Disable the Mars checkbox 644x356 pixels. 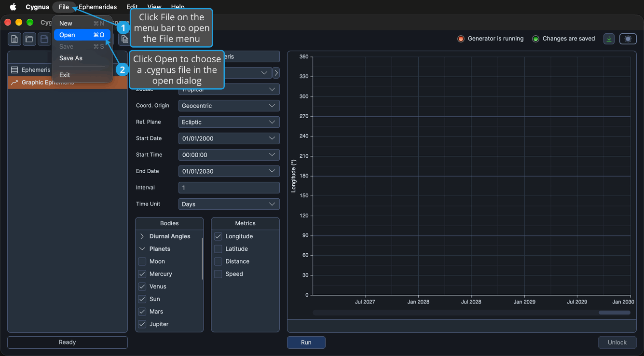142,312
